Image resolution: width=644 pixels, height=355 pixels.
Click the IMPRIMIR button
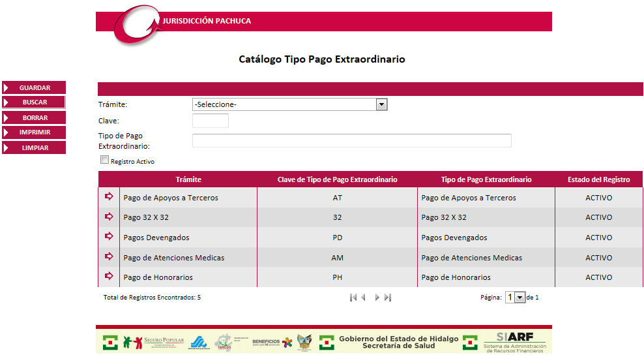click(x=34, y=132)
